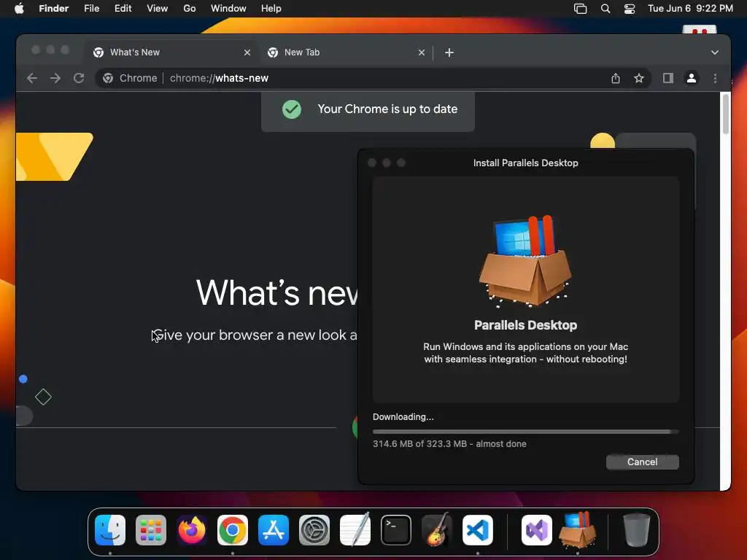Click the Chrome back arrow
The image size is (747, 560).
pos(32,78)
